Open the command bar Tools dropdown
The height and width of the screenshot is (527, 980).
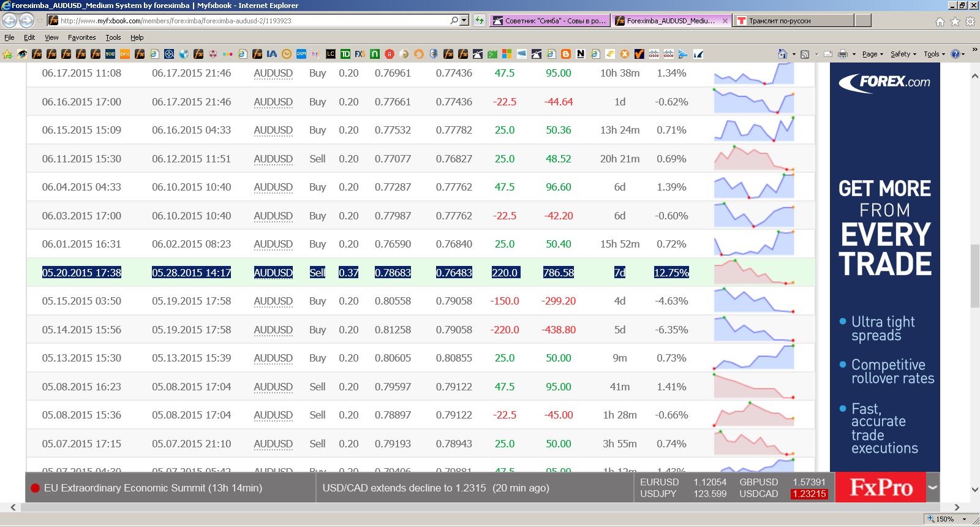(x=934, y=54)
